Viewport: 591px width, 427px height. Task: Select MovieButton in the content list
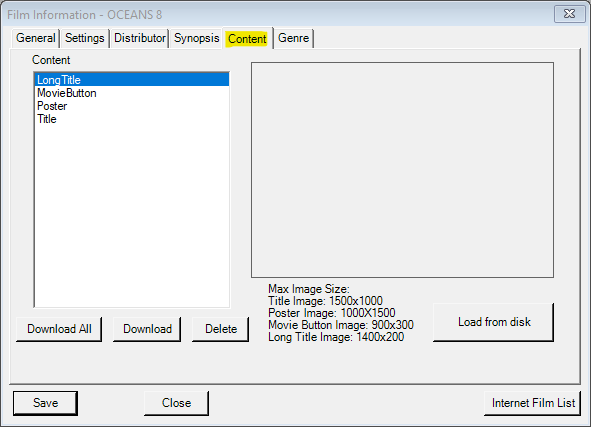132,93
